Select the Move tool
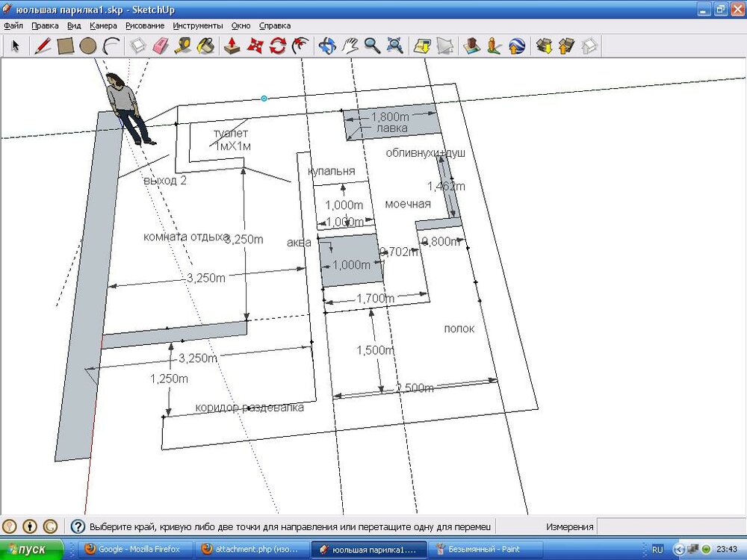 [255, 46]
